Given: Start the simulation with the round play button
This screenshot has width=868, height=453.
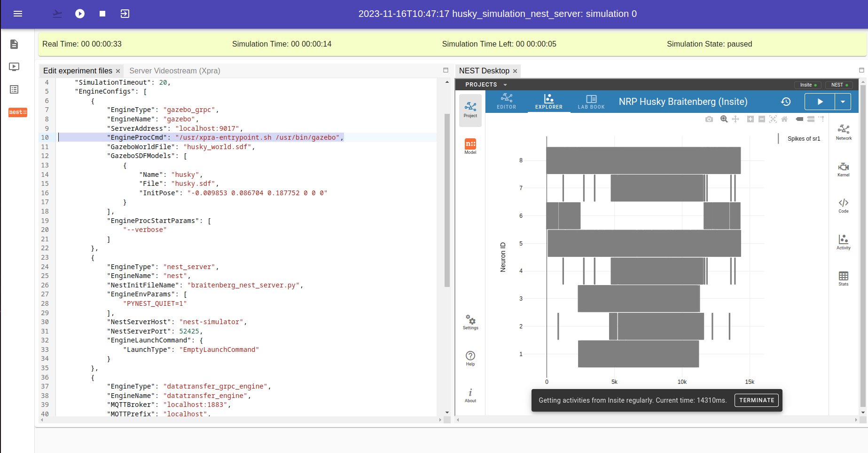Looking at the screenshot, I should click(80, 14).
